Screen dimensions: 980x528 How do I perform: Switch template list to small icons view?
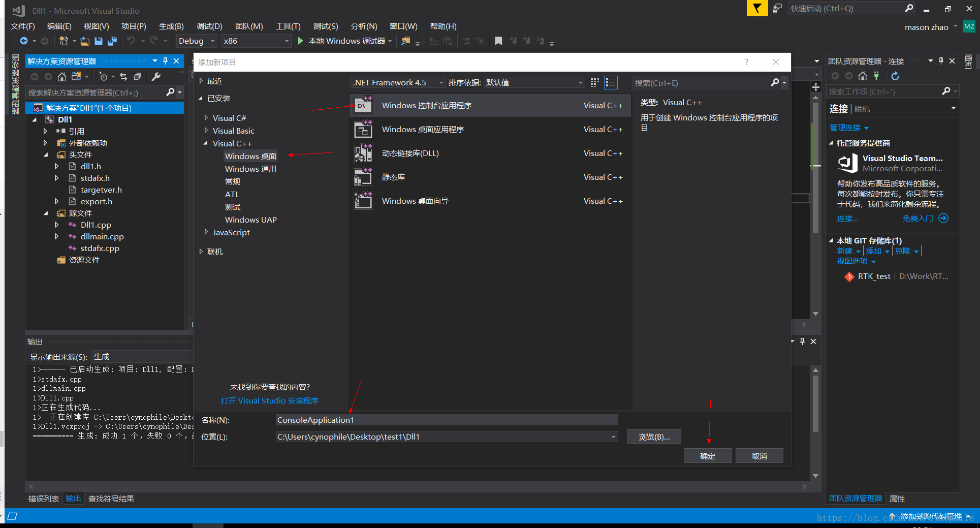pyautogui.click(x=594, y=82)
